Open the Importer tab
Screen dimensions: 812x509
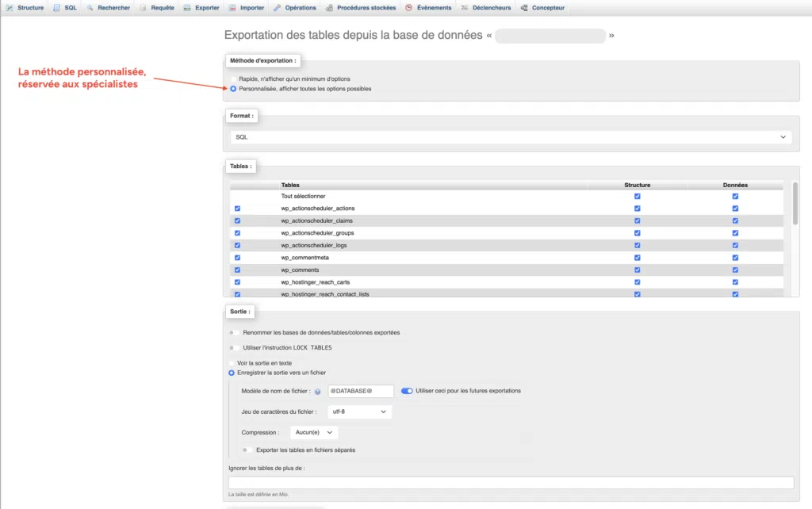coord(247,8)
